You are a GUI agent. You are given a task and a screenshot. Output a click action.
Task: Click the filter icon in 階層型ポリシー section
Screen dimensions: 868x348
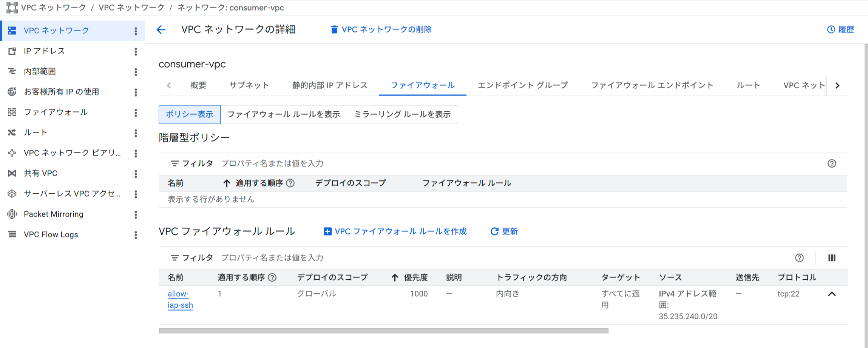pyautogui.click(x=174, y=163)
